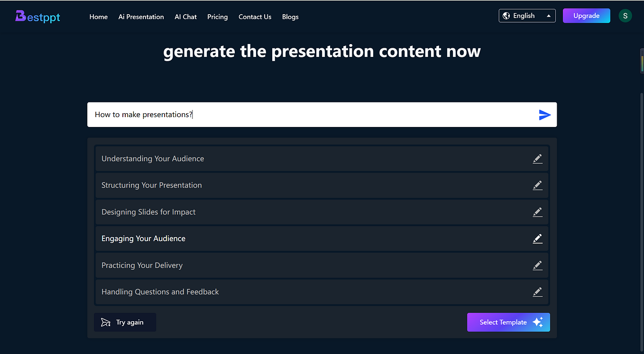Open the English language dropdown
Viewport: 644px width, 354px height.
pyautogui.click(x=527, y=15)
